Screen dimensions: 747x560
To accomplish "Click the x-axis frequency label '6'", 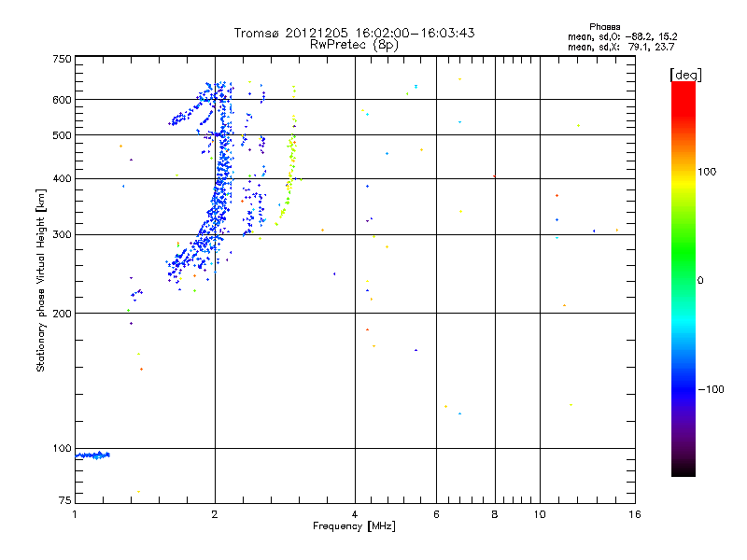I will [436, 514].
